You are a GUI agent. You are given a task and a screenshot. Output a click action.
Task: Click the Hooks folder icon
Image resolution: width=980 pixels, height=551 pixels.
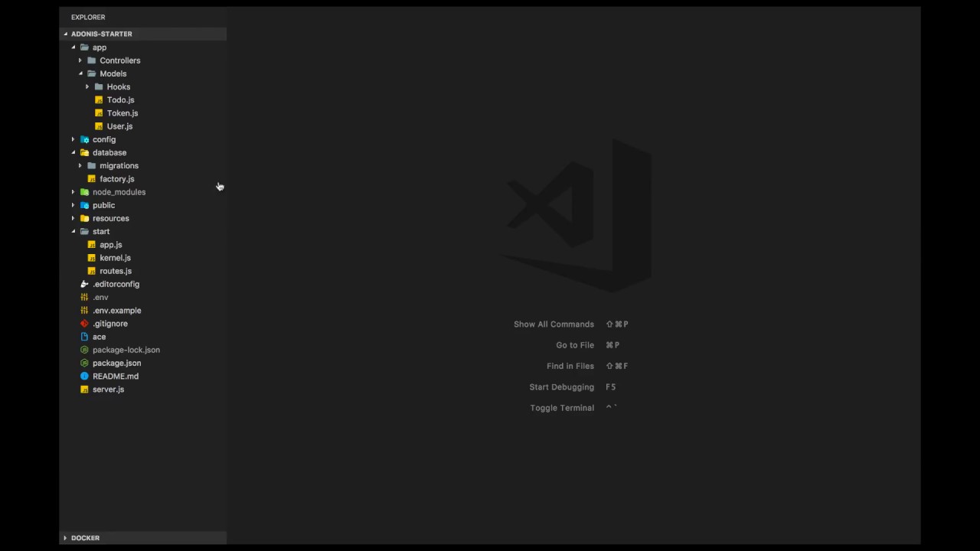click(x=99, y=86)
